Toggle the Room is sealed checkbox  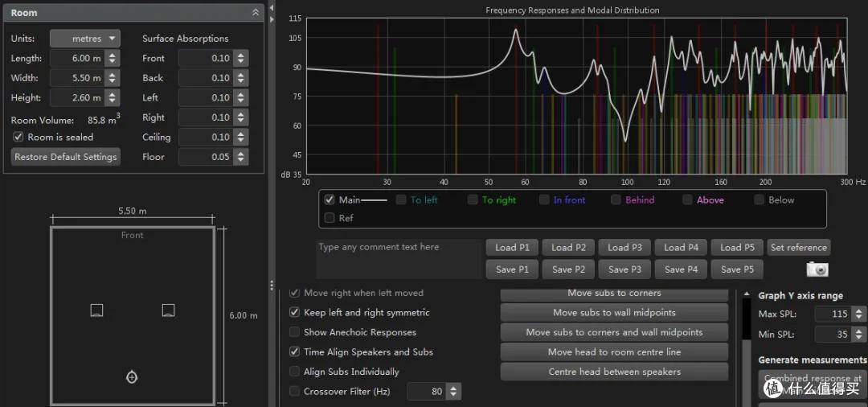18,137
